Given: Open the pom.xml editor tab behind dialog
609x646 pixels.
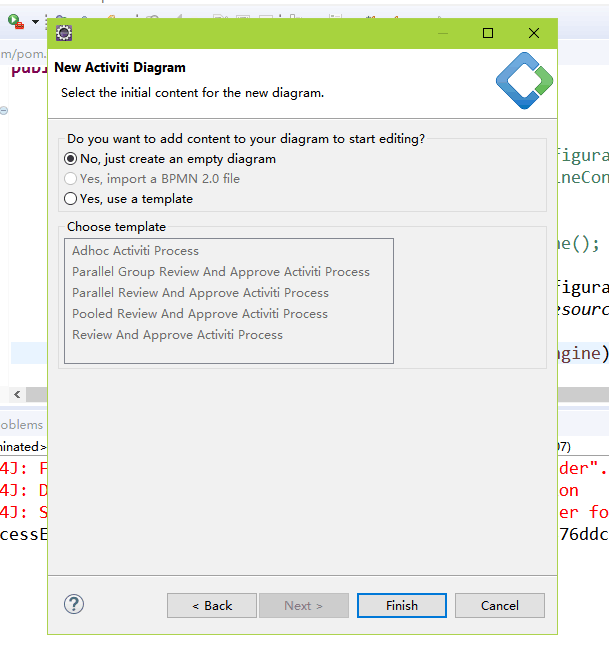Looking at the screenshot, I should pyautogui.click(x=23, y=54).
